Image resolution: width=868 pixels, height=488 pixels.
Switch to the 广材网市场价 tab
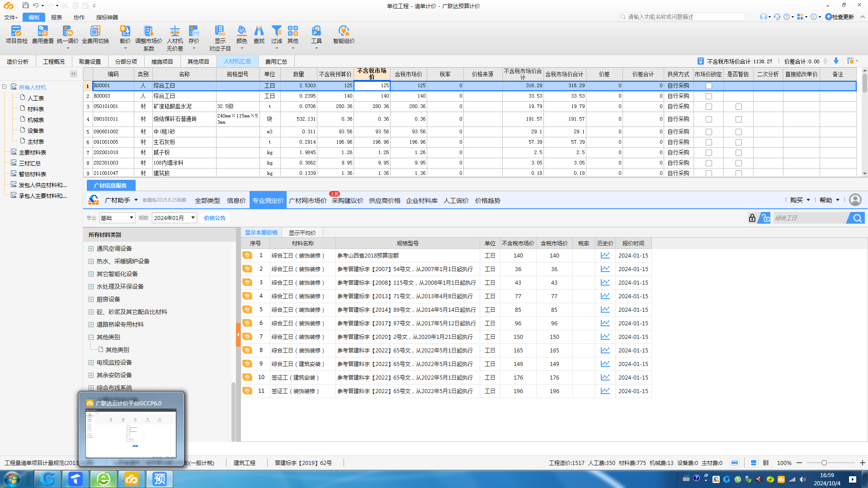coord(308,201)
